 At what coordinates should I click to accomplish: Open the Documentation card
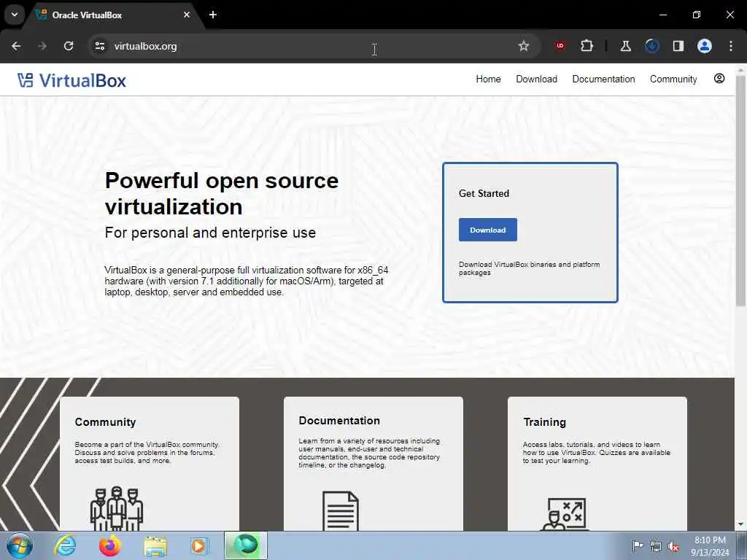pos(373,464)
